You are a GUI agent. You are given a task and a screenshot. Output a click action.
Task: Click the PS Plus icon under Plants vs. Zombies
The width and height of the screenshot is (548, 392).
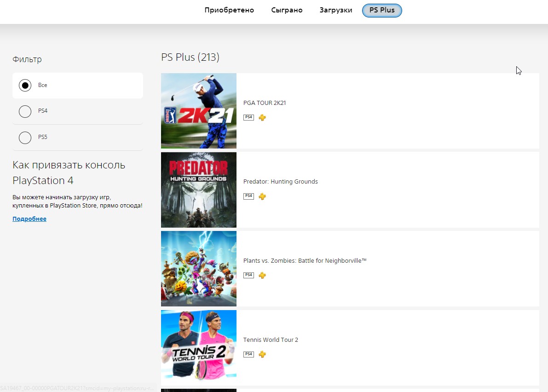point(262,275)
